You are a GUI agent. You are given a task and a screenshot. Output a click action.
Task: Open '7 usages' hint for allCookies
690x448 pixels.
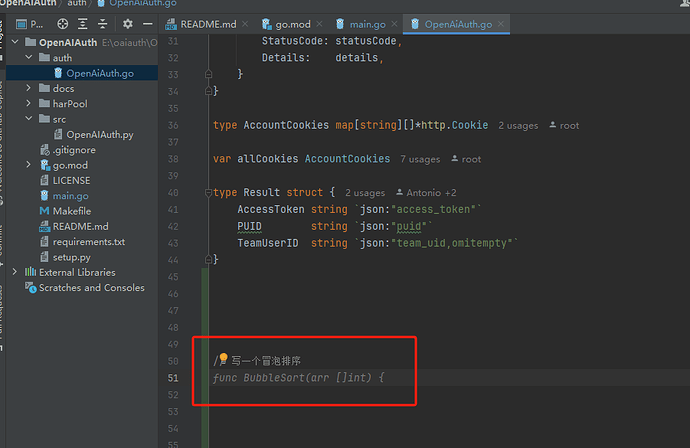click(x=420, y=159)
